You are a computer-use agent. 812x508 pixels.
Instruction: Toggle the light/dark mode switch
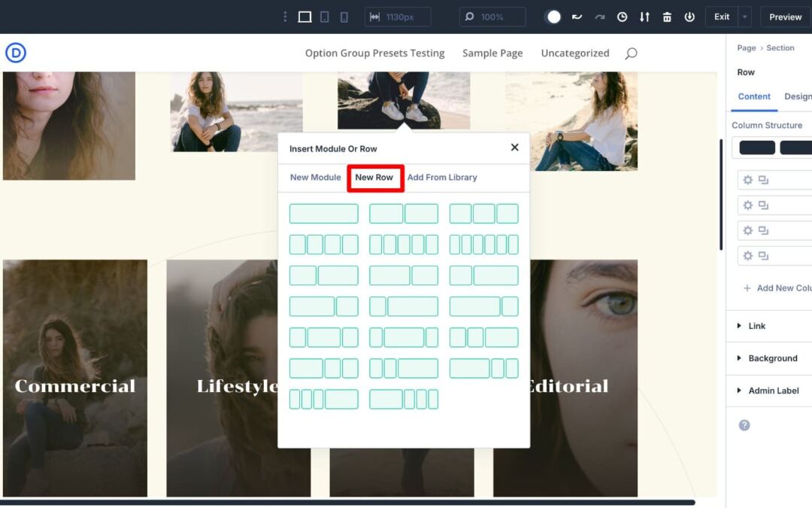[x=553, y=17]
